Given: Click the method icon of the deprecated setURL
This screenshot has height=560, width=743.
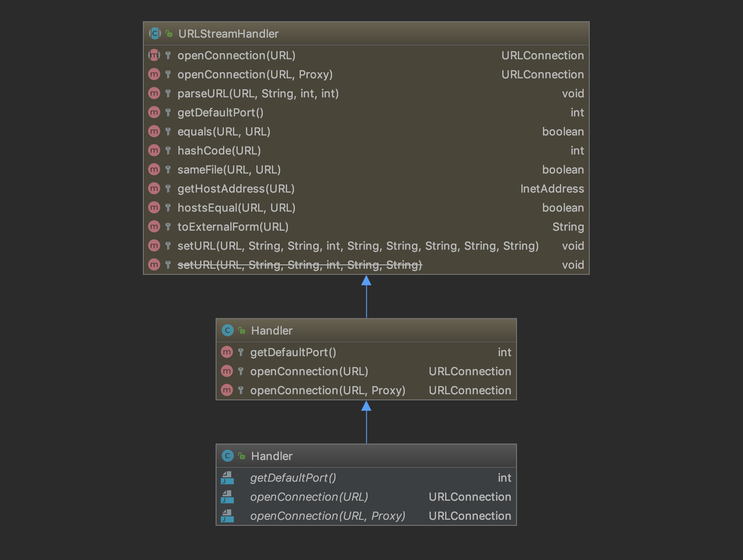Looking at the screenshot, I should (154, 265).
